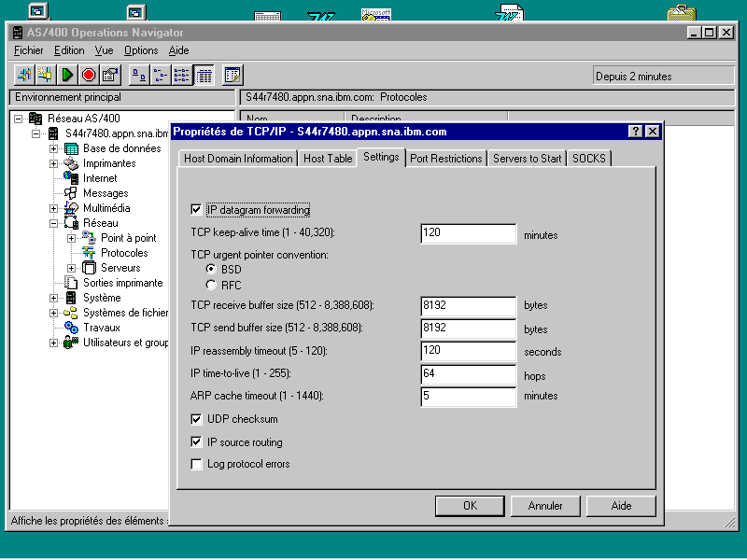Screen dimensions: 747x560
Task: Click the green Start arrow toolbar icon
Action: 67,75
